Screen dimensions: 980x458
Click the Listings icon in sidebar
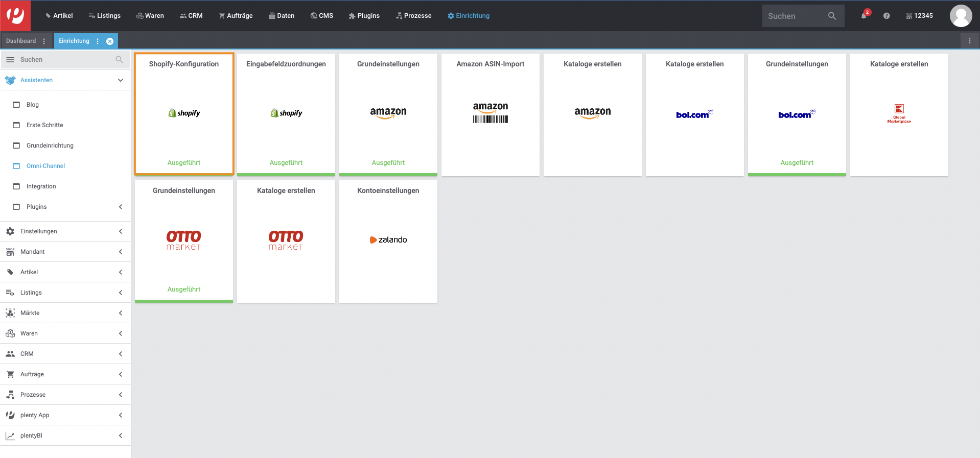click(10, 293)
